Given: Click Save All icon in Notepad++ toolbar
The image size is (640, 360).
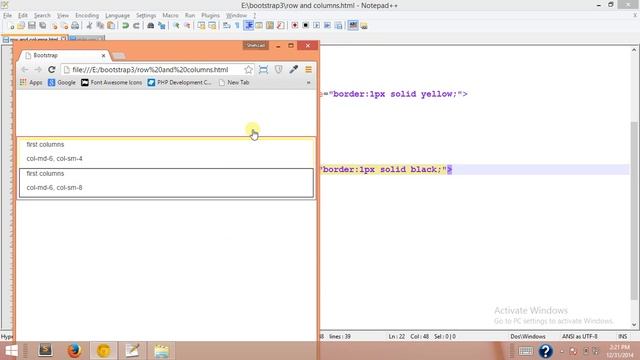Looking at the screenshot, I should point(42,26).
